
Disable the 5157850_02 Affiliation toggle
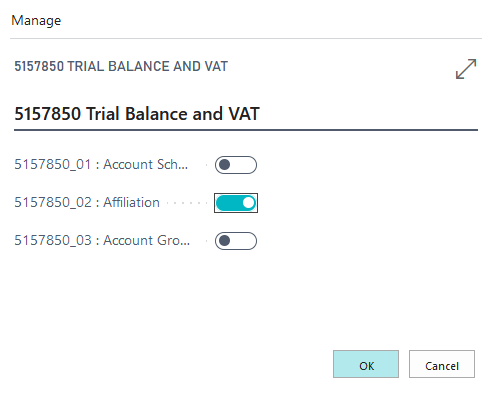[x=236, y=203]
